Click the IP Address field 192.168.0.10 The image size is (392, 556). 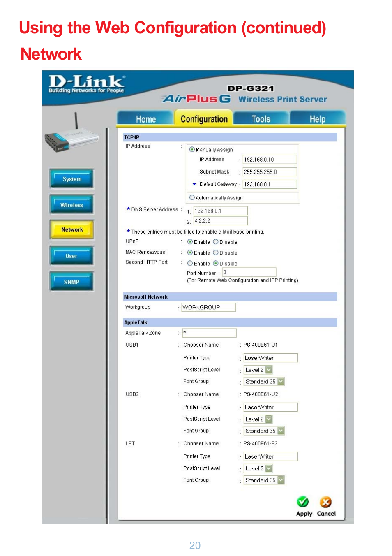(270, 160)
